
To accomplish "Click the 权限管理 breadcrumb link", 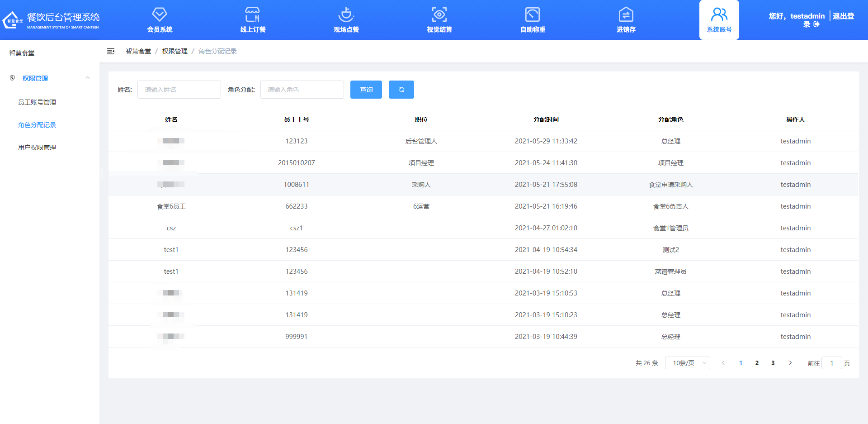I will (175, 52).
